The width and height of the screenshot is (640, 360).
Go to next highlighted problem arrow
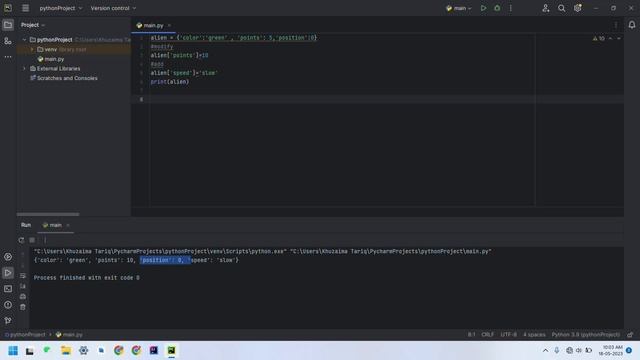(x=619, y=38)
